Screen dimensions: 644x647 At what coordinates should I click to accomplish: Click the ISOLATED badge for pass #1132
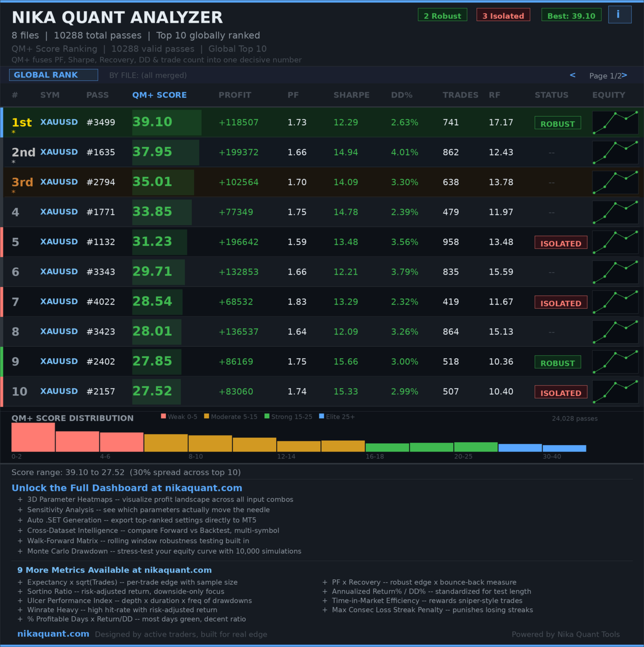tap(561, 243)
